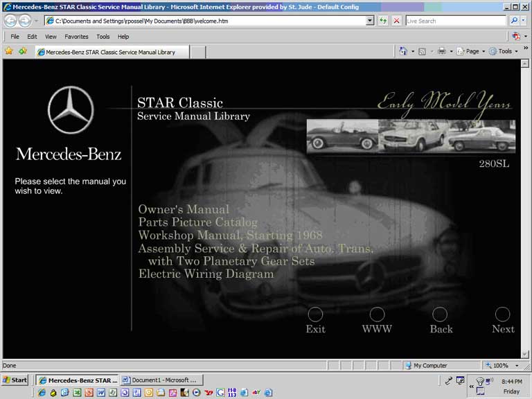The image size is (532, 399).
Task: Open the Print options dropdown arrow
Action: (x=451, y=51)
